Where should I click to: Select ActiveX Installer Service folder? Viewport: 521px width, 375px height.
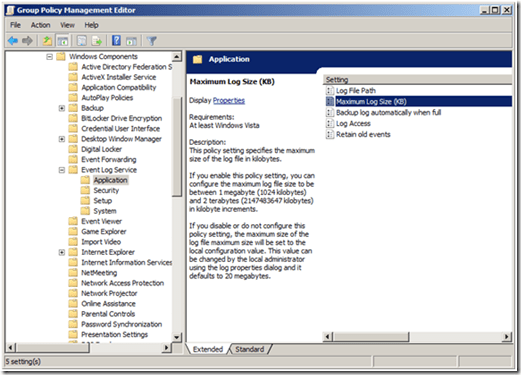pyautogui.click(x=119, y=77)
